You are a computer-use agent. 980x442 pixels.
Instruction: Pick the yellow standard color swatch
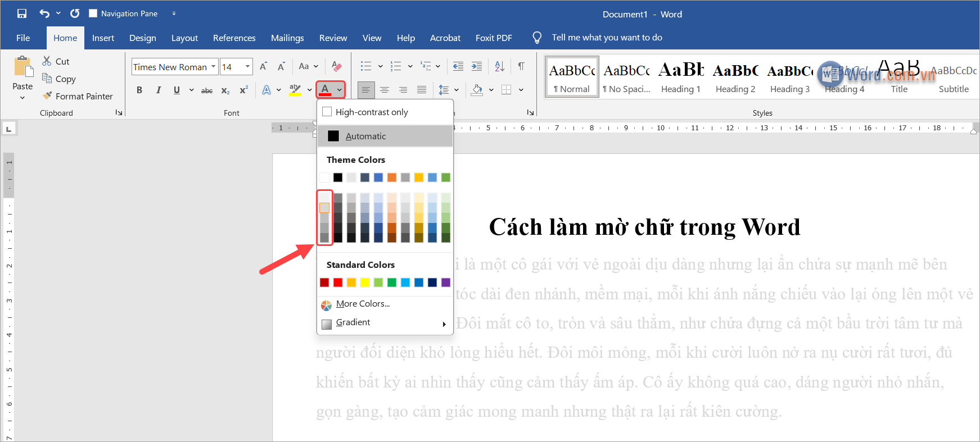(x=365, y=282)
